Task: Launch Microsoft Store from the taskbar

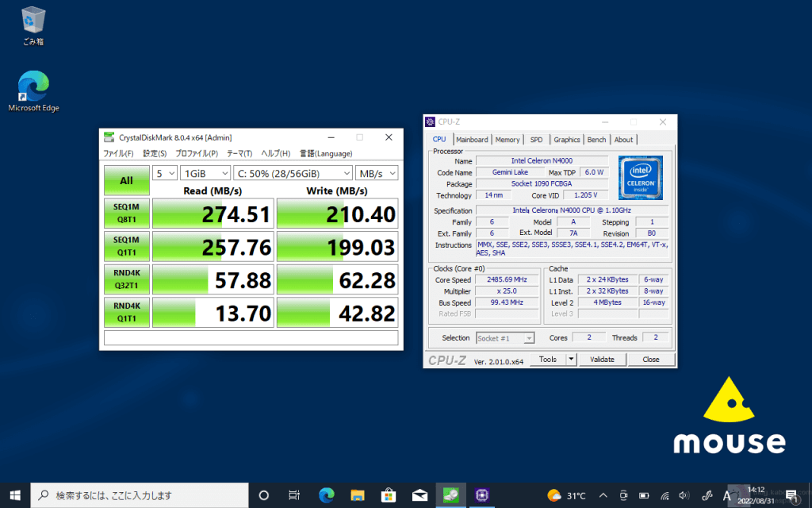Action: pos(389,495)
